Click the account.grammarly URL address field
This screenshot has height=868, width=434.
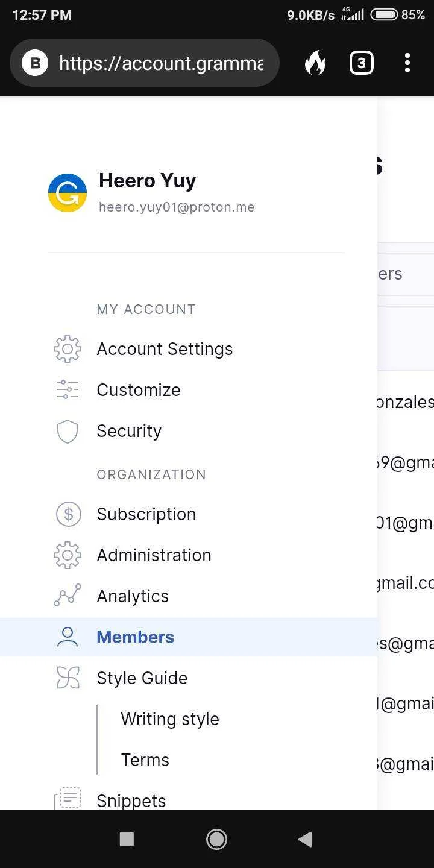pyautogui.click(x=145, y=63)
